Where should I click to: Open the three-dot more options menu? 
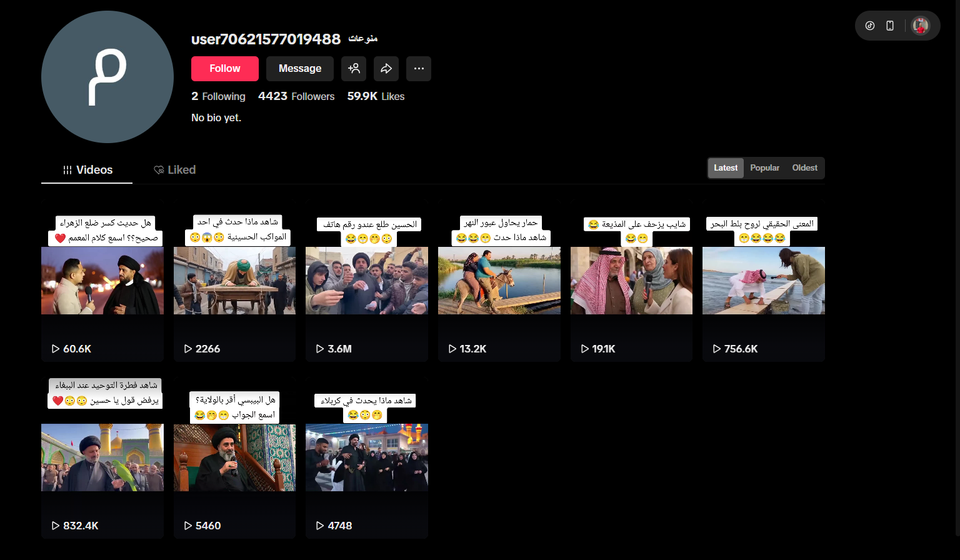click(419, 69)
